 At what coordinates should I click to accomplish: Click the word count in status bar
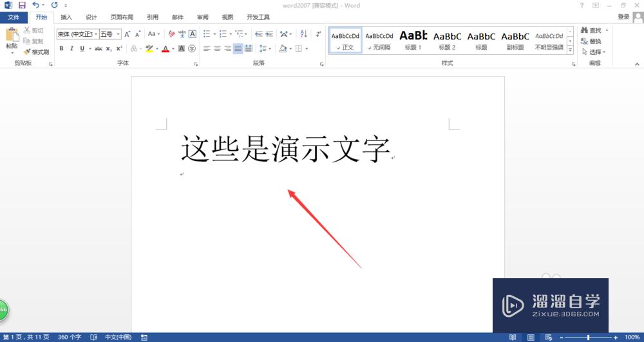70,337
